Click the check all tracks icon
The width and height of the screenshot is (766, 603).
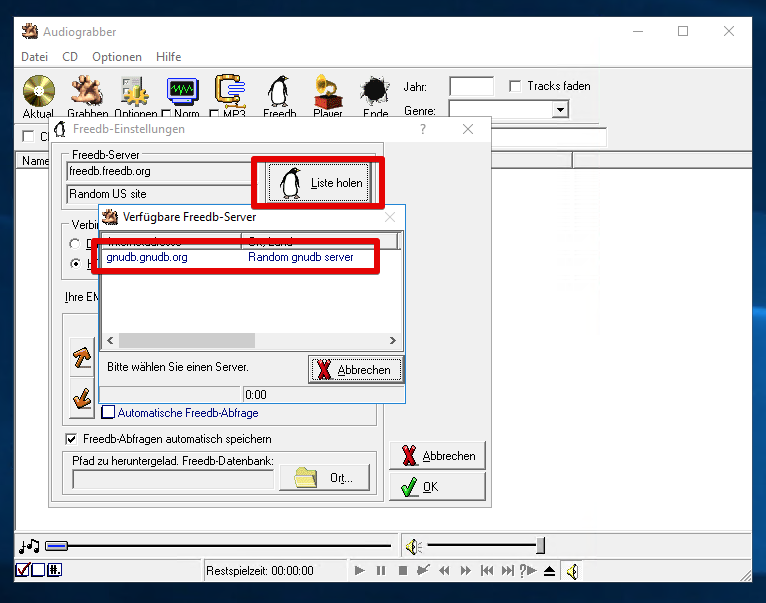tap(22, 570)
